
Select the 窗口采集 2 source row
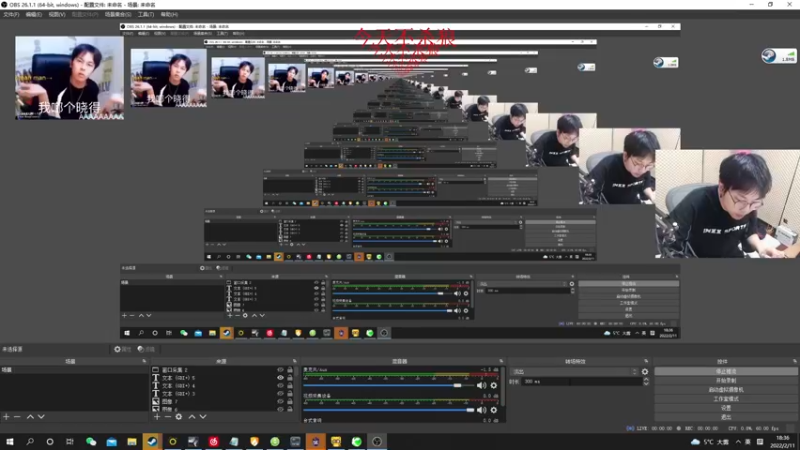click(222, 370)
